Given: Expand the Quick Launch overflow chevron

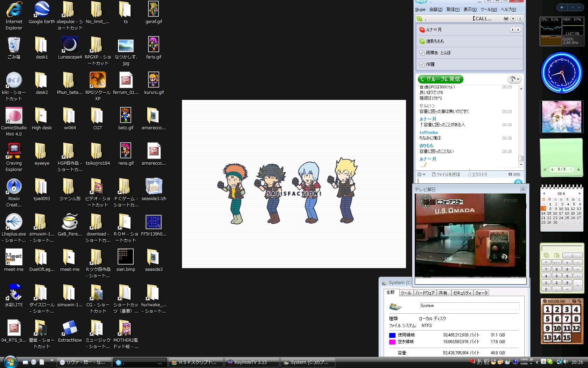Looking at the screenshot, I should (x=52, y=360).
